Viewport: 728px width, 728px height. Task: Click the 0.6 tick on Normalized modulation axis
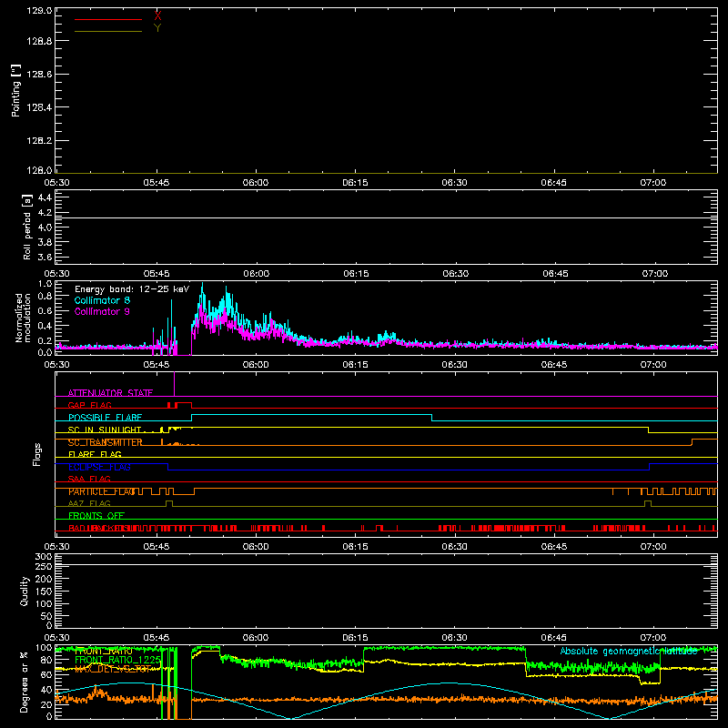point(45,311)
